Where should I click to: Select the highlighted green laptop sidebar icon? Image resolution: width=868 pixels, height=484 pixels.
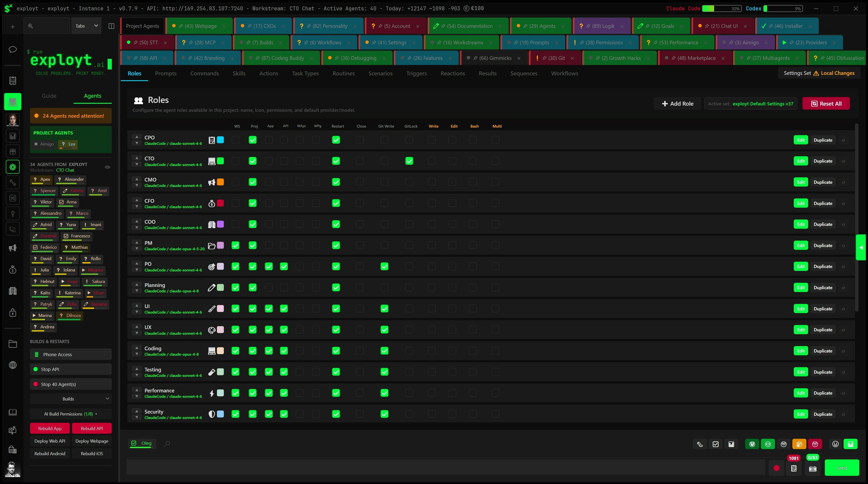(13, 102)
